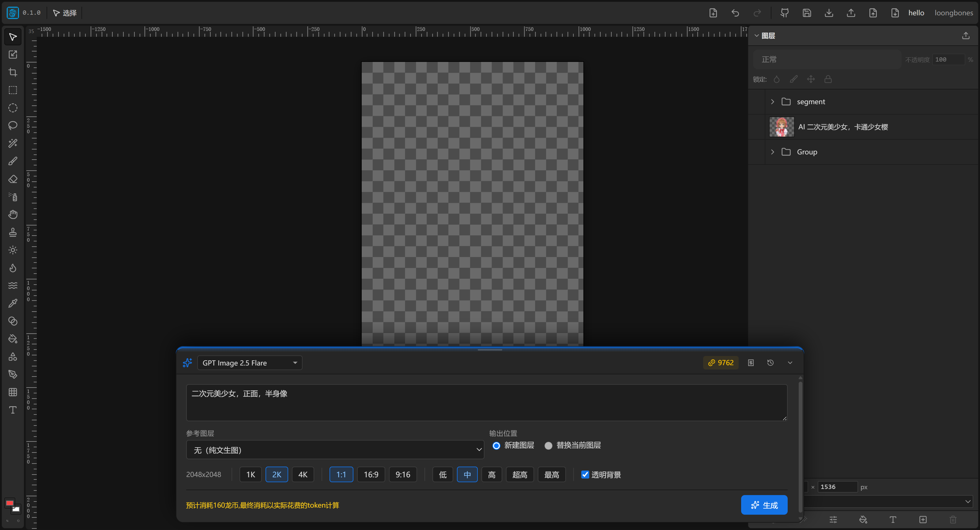Set quality to 最高
Screen dimensions: 980x530
(552, 475)
